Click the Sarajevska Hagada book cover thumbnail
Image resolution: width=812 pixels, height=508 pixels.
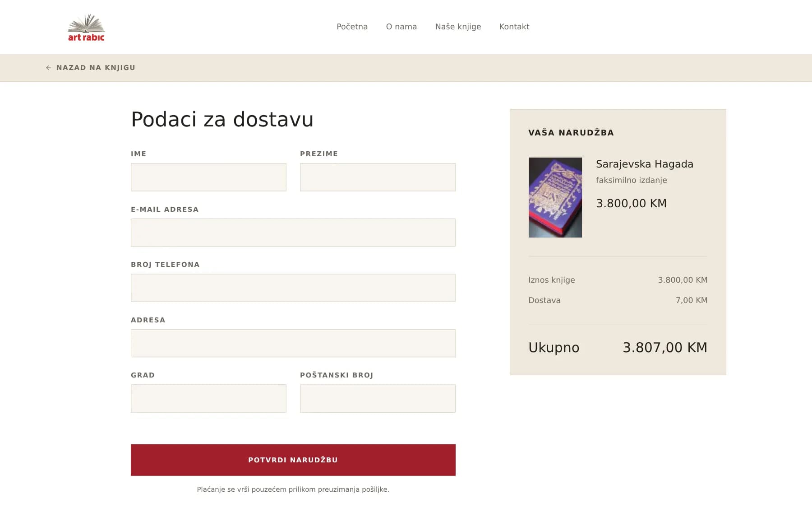point(555,197)
